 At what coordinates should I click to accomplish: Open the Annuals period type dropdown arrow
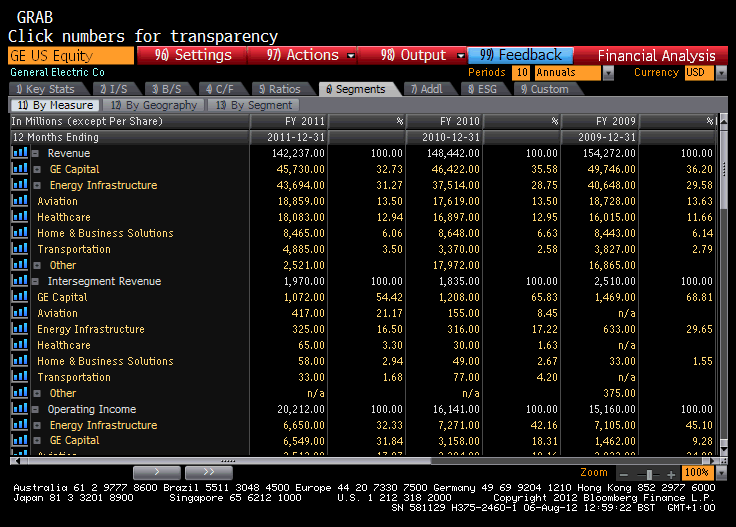click(608, 73)
